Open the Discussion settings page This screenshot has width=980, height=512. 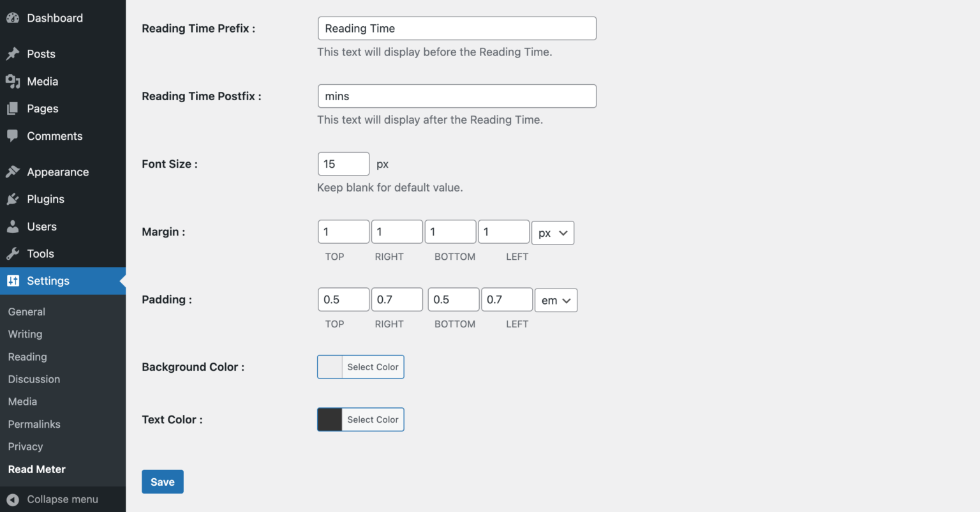pyautogui.click(x=34, y=379)
